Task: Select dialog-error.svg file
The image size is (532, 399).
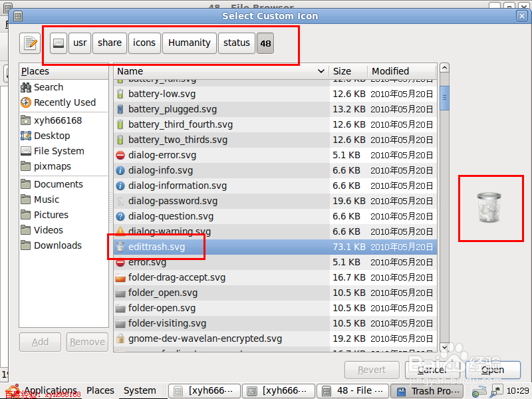Action: [275, 155]
